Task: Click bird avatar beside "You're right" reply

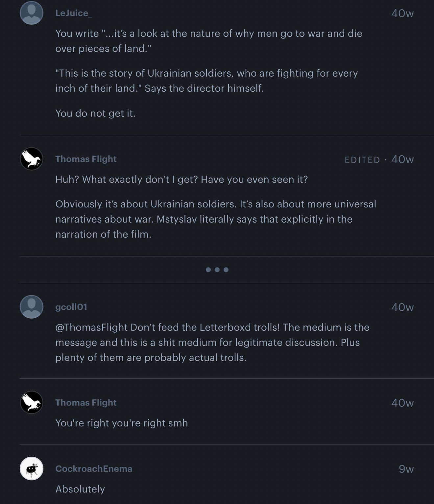Action: pyautogui.click(x=32, y=402)
